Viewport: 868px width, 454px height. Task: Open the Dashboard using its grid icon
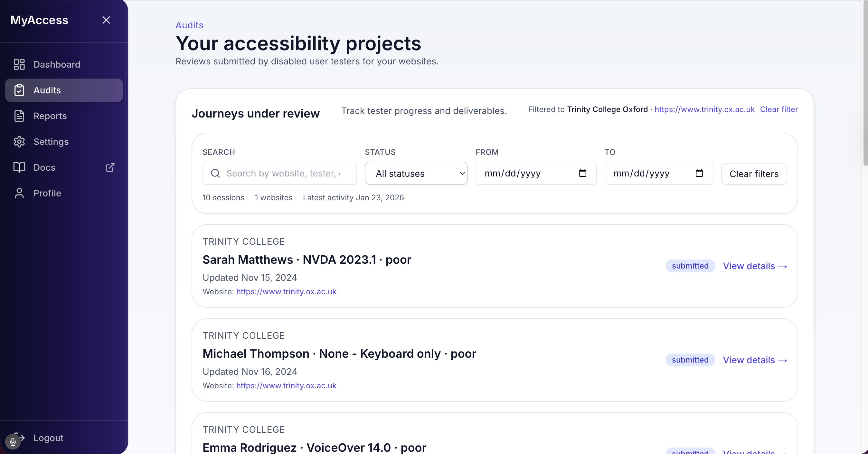click(19, 64)
